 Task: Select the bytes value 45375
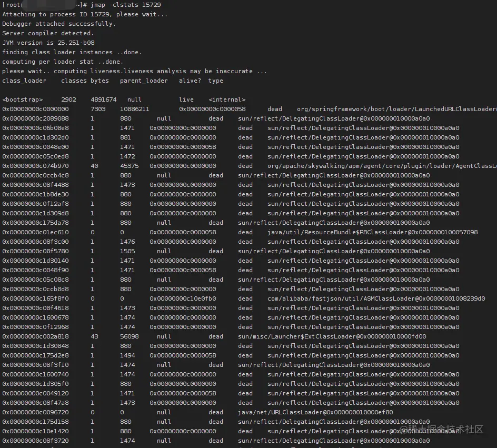[x=130, y=166]
